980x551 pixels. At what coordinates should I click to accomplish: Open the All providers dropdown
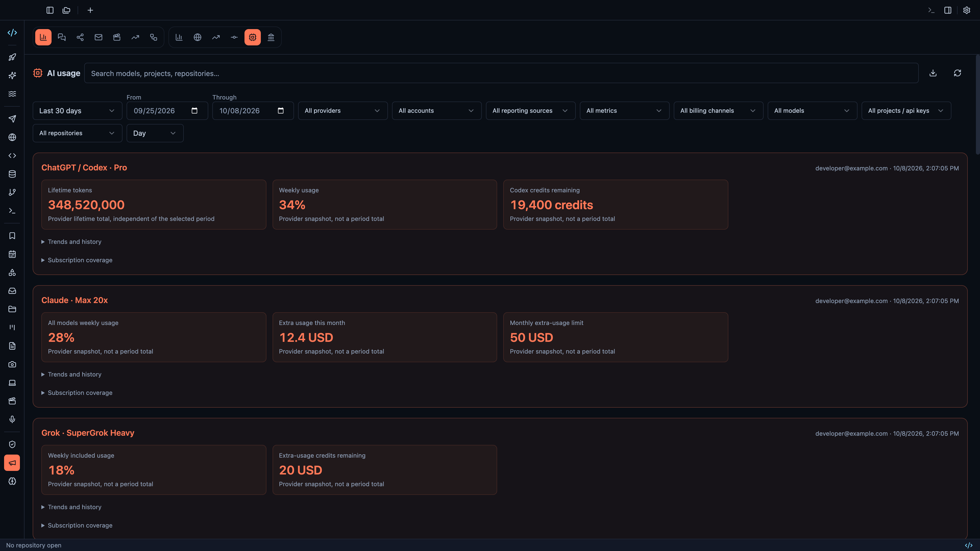(x=343, y=111)
